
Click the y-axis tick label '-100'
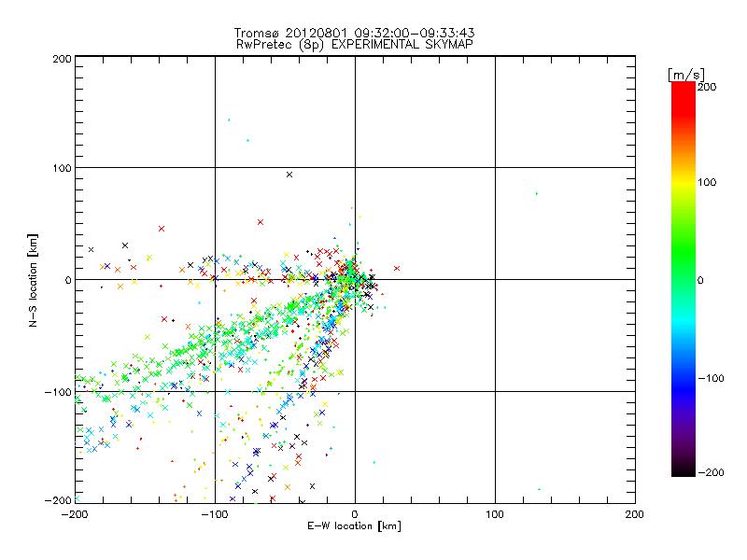click(58, 392)
